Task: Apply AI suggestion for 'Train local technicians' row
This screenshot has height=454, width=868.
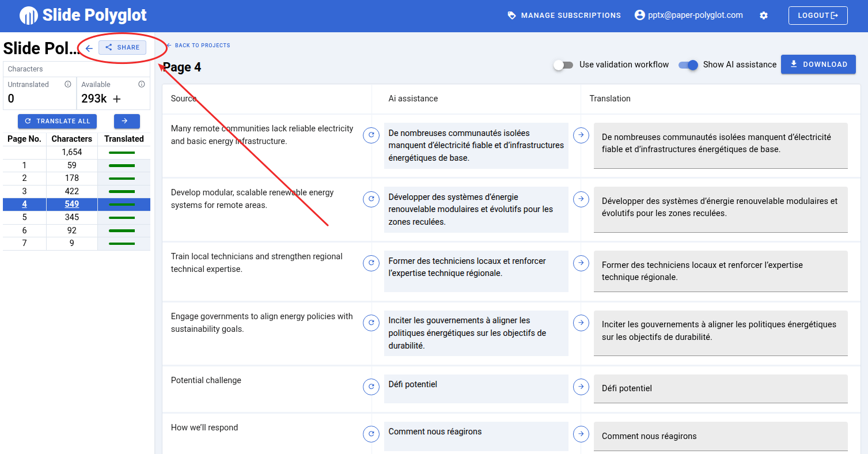Action: pyautogui.click(x=581, y=263)
